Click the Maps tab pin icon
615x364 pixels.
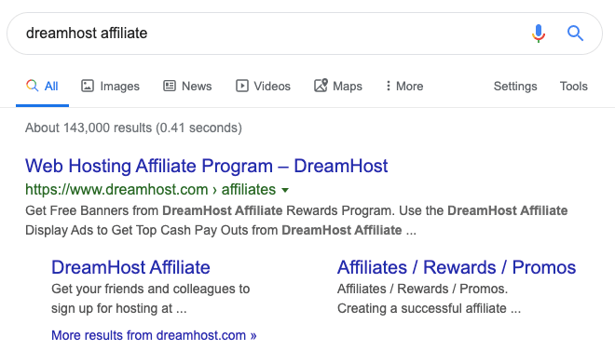click(321, 86)
